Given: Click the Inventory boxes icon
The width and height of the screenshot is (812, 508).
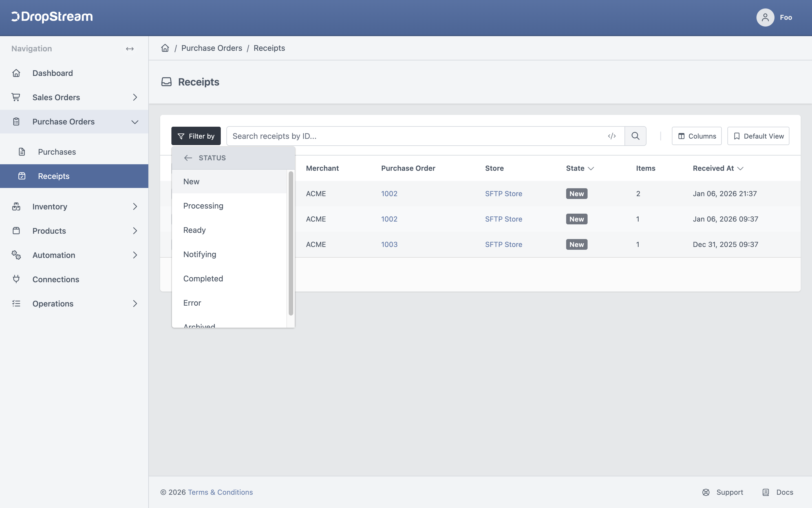Looking at the screenshot, I should click(x=16, y=206).
